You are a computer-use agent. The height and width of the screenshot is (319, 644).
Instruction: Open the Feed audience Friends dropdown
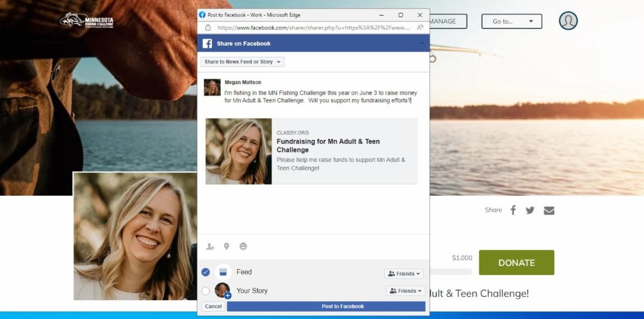point(404,274)
